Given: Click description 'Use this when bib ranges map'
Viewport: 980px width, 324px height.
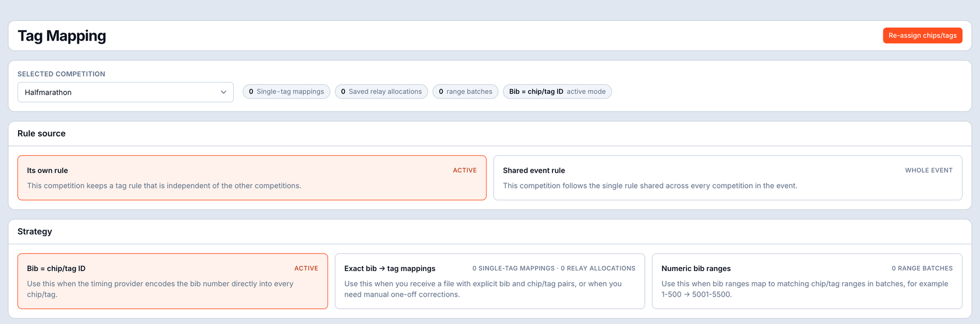Looking at the screenshot, I should coord(805,289).
